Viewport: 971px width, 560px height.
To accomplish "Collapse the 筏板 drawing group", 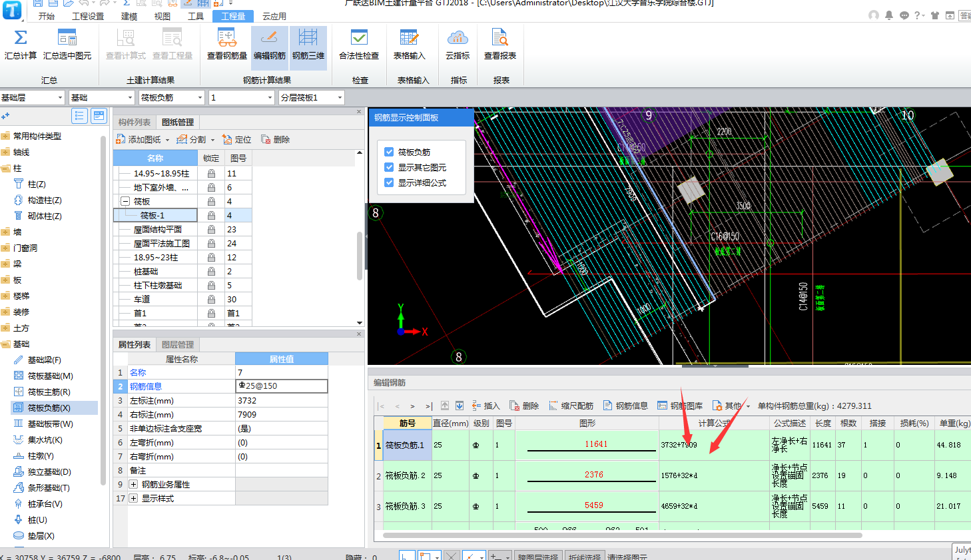I will tap(125, 201).
